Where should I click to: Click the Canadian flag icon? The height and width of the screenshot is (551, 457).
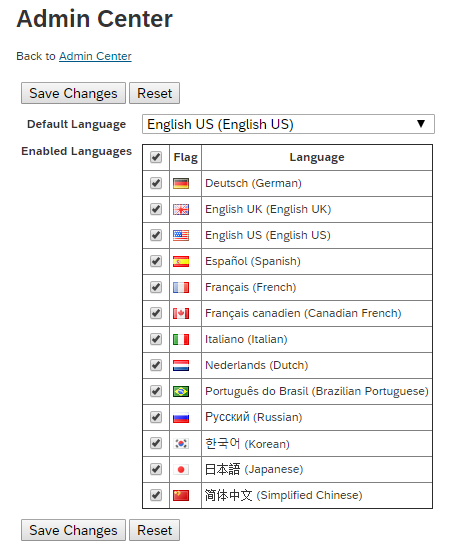pyautogui.click(x=181, y=313)
